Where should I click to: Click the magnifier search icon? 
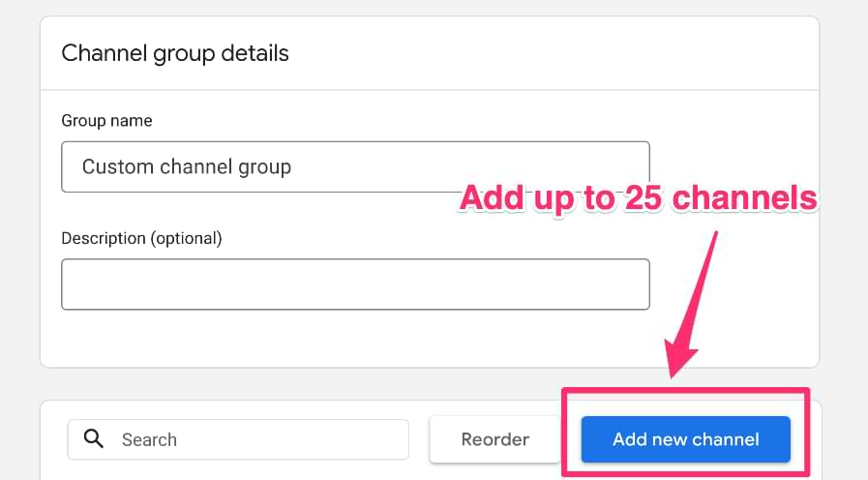(94, 438)
